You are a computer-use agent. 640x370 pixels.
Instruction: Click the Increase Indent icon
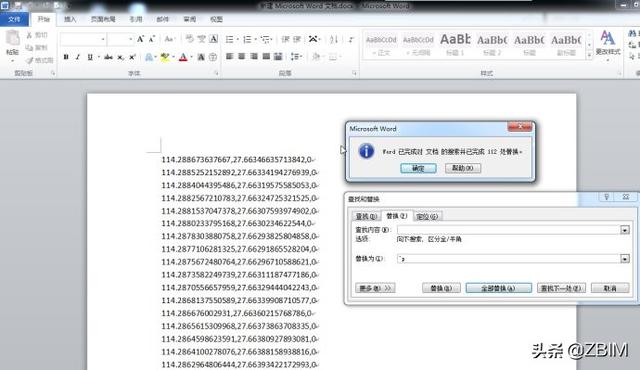point(297,39)
